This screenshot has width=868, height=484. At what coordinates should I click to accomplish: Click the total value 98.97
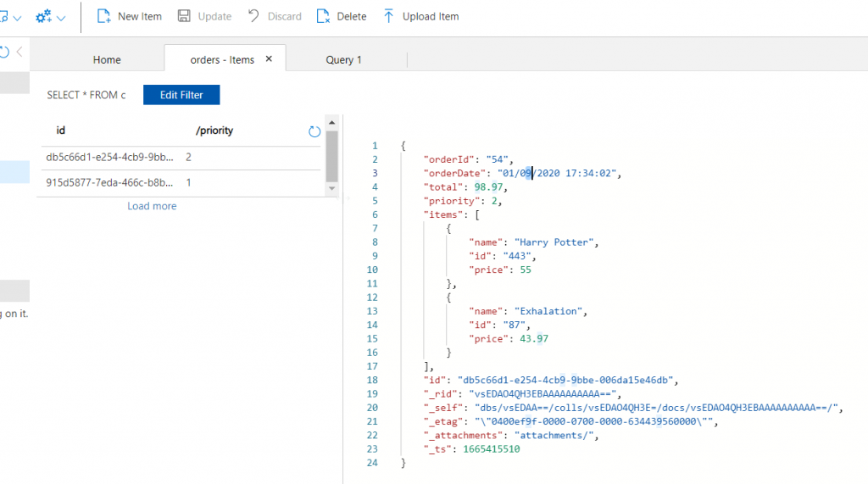pyautogui.click(x=488, y=187)
